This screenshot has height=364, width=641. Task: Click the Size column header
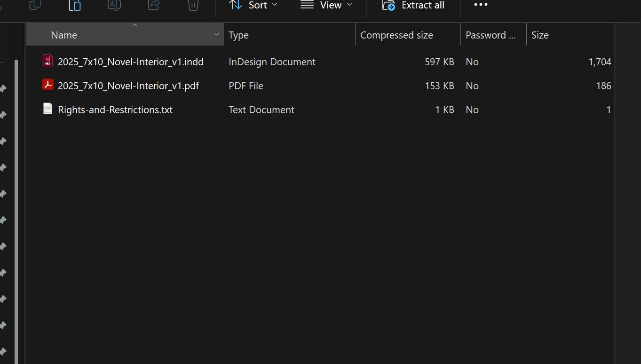(x=539, y=35)
